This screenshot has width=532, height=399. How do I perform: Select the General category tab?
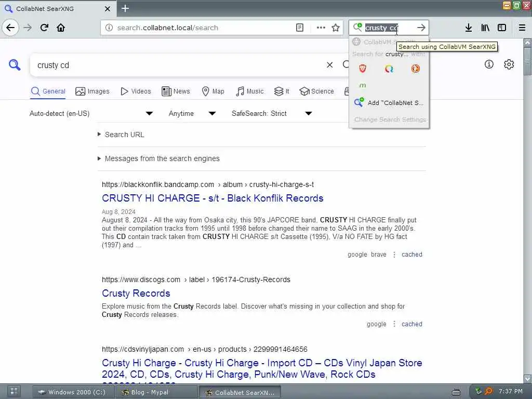48,91
